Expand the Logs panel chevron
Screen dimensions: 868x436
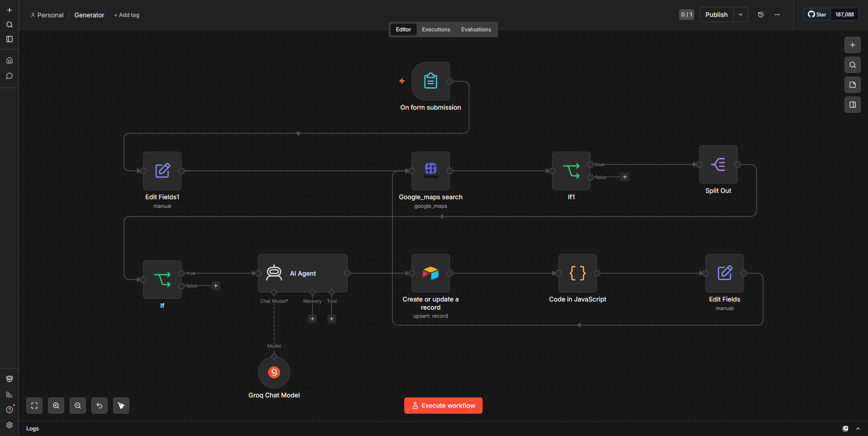tap(858, 428)
